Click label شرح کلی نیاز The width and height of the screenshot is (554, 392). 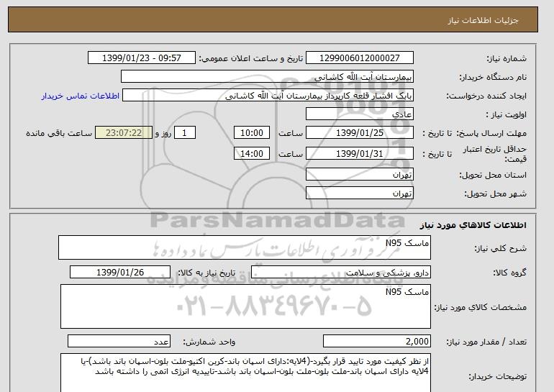(500, 248)
